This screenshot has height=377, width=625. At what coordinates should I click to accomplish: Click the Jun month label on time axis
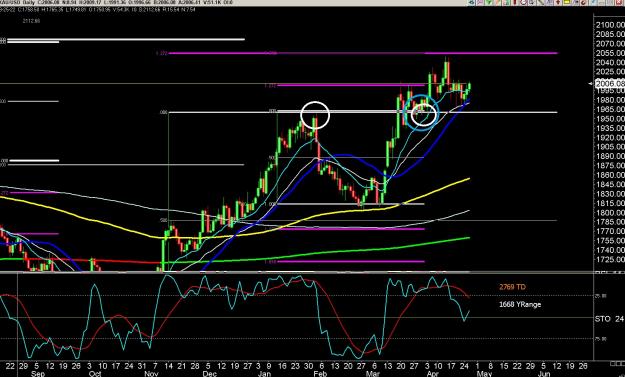point(544,374)
